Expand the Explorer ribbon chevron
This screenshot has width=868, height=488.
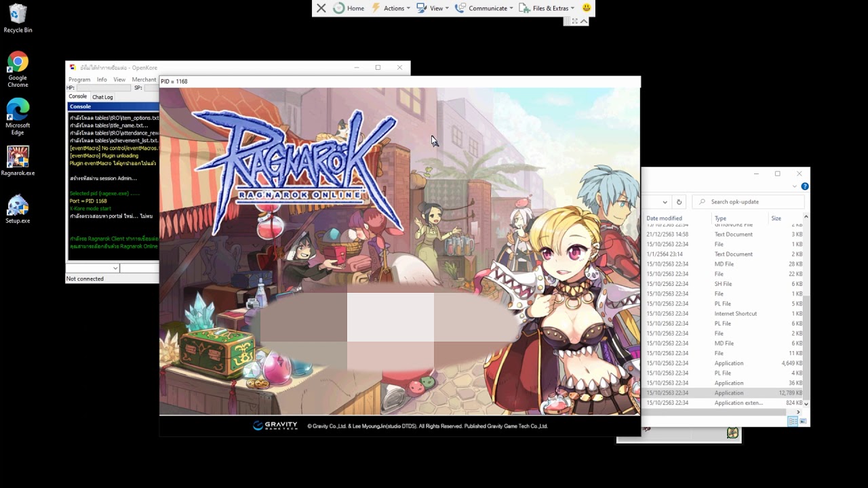795,186
